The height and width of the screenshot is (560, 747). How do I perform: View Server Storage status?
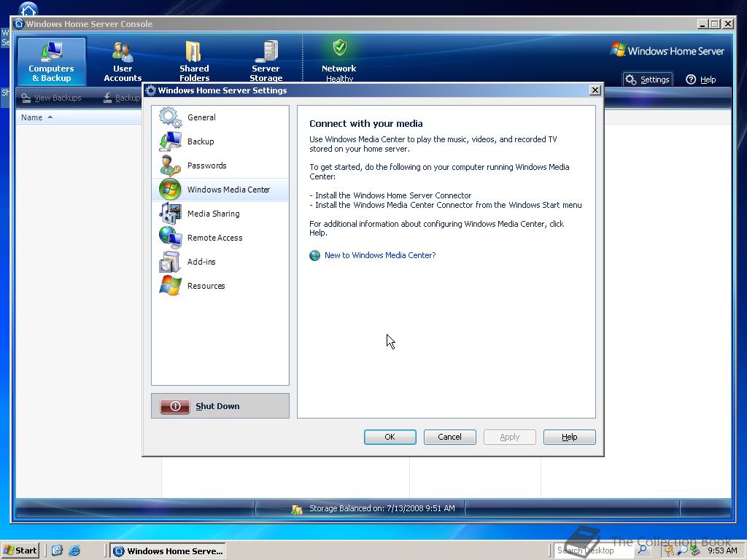coord(266,61)
